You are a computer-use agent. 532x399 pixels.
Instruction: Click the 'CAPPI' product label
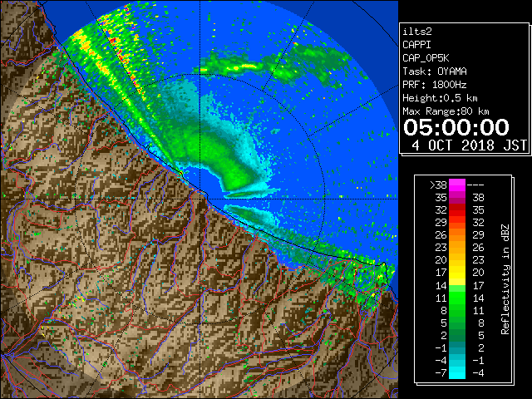pos(416,45)
